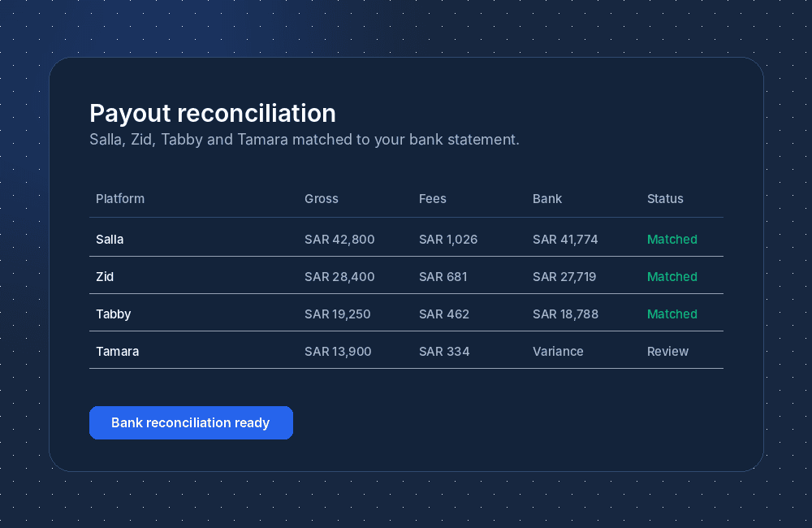Select bank amount SAR 41,774
Screen dimensions: 812x528
(565, 240)
